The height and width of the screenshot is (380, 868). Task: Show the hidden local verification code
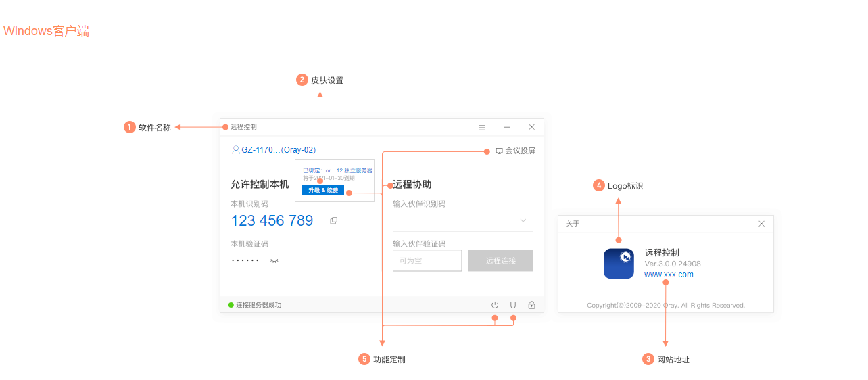pyautogui.click(x=274, y=260)
